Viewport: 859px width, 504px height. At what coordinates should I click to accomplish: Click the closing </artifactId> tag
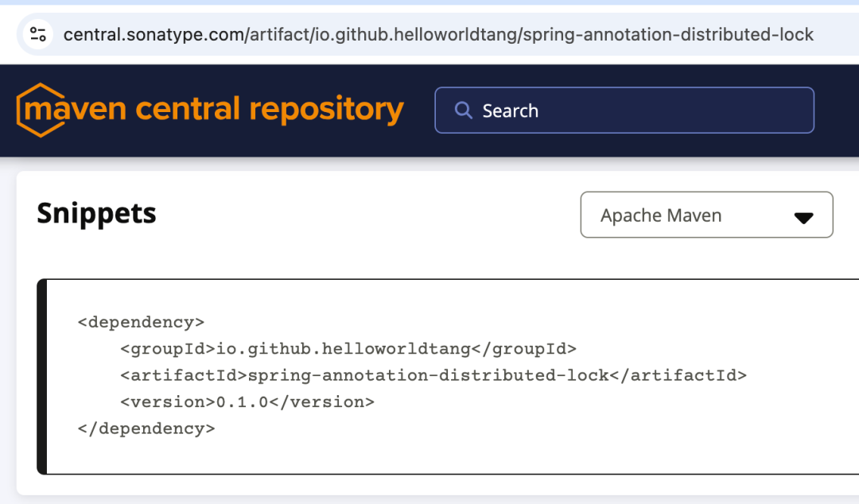pyautogui.click(x=678, y=375)
